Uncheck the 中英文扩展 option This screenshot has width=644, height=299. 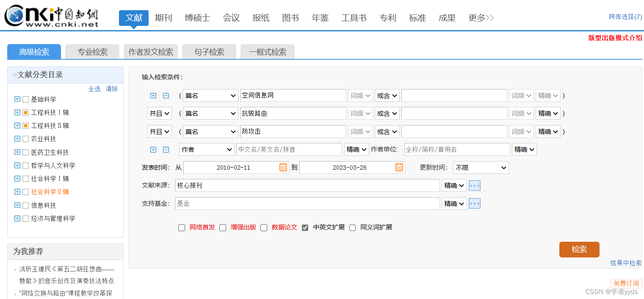pos(305,227)
